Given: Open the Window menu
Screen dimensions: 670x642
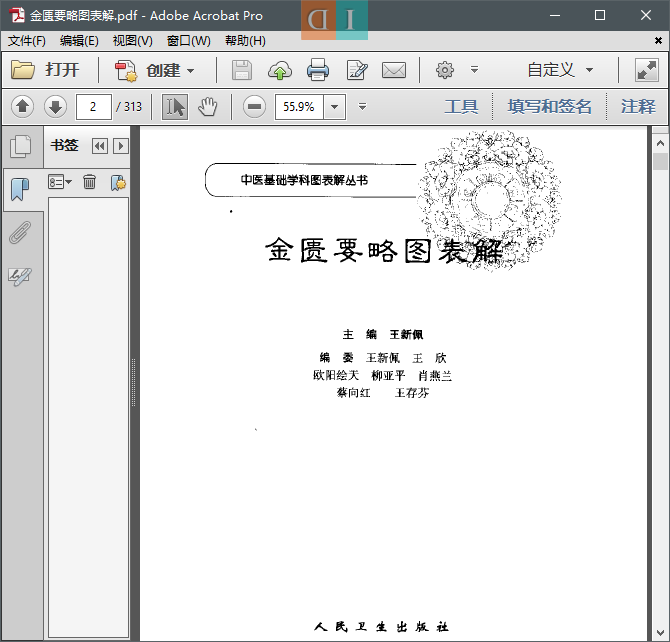Looking at the screenshot, I should tap(188, 41).
